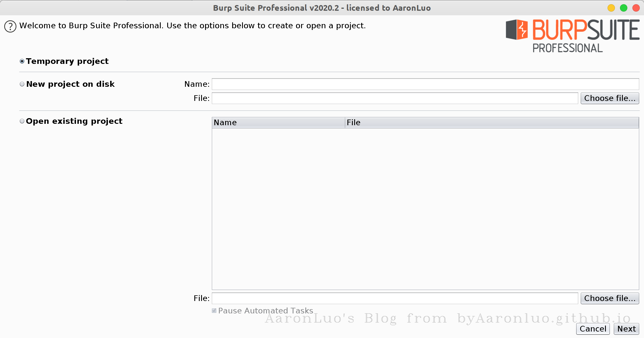
Task: Click the new project Name input field
Action: point(425,84)
